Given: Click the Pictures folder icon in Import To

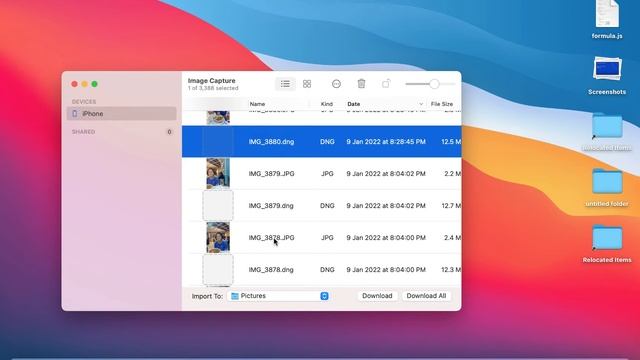Looking at the screenshot, I should [x=235, y=296].
